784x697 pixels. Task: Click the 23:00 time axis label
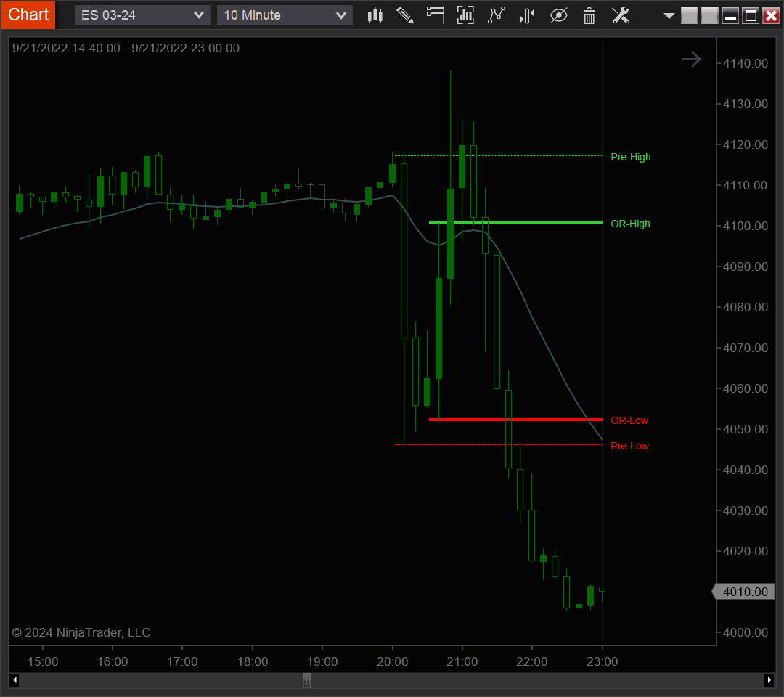602,661
